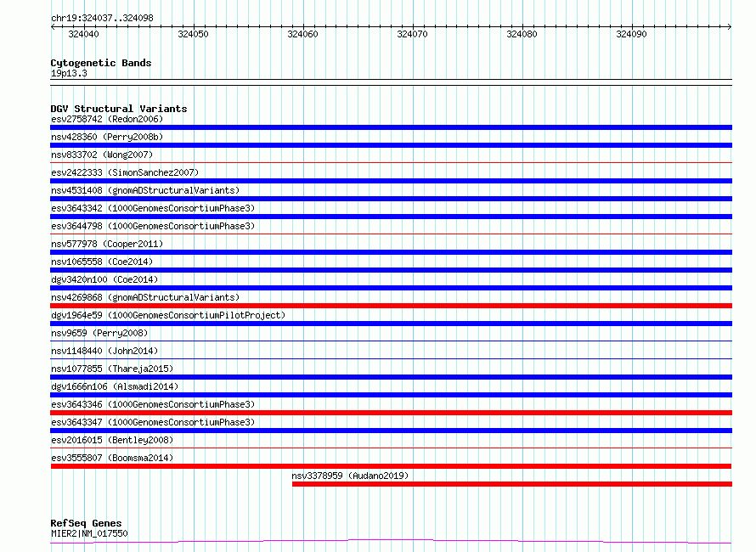Image resolution: width=756 pixels, height=552 pixels.
Task: Click the blue bar under nsv577978
Action: click(391, 252)
